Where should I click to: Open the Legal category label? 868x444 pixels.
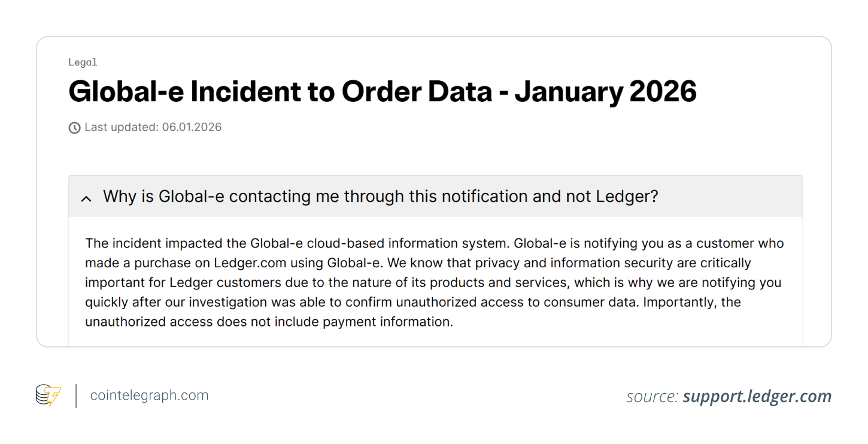pos(83,62)
